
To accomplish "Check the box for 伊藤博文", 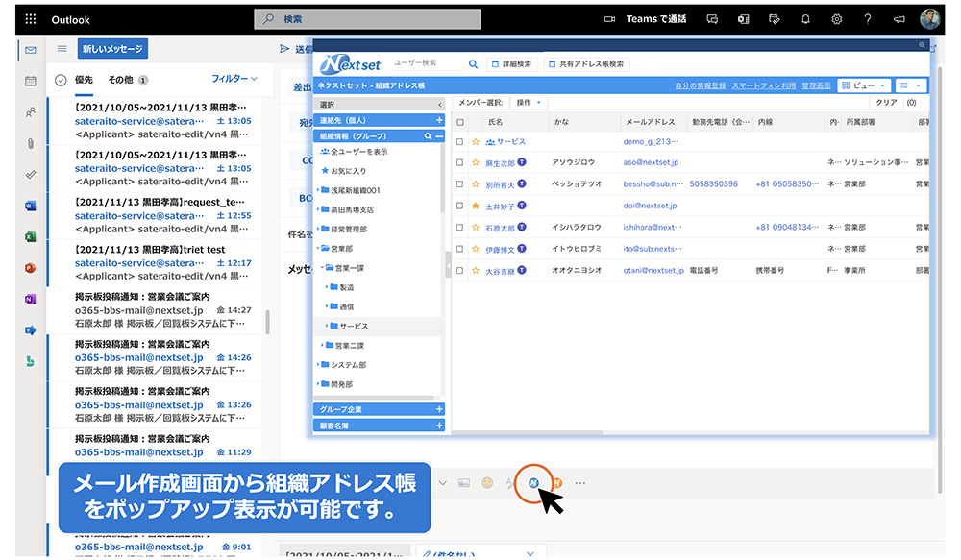I will tap(459, 250).
